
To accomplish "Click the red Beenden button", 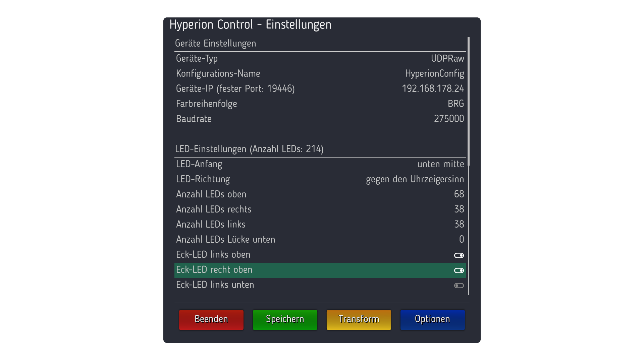I will tap(211, 320).
